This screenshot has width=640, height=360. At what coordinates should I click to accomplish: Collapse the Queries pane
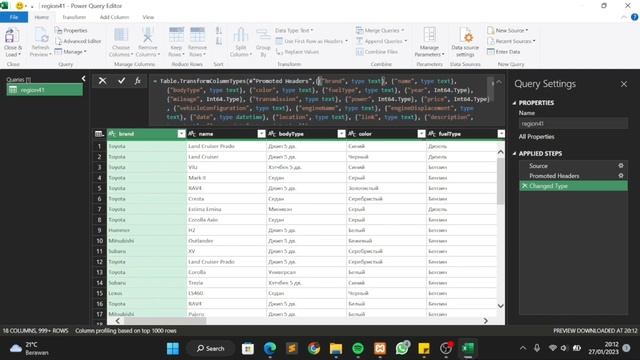tap(84, 78)
